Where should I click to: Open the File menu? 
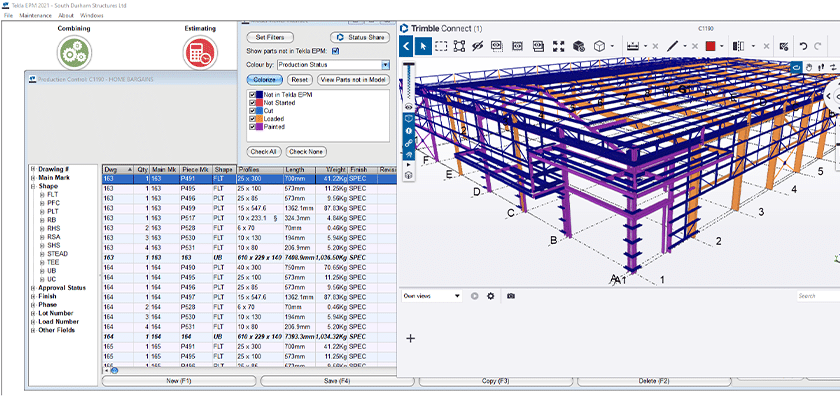(x=8, y=16)
